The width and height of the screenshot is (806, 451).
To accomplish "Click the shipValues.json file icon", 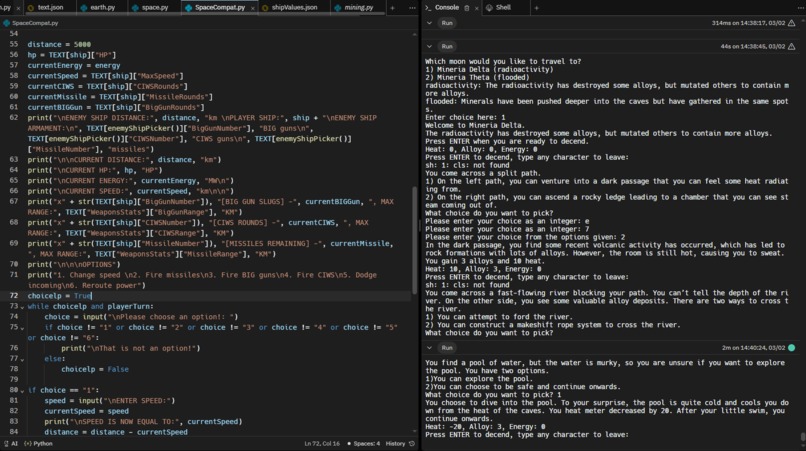I will click(265, 8).
